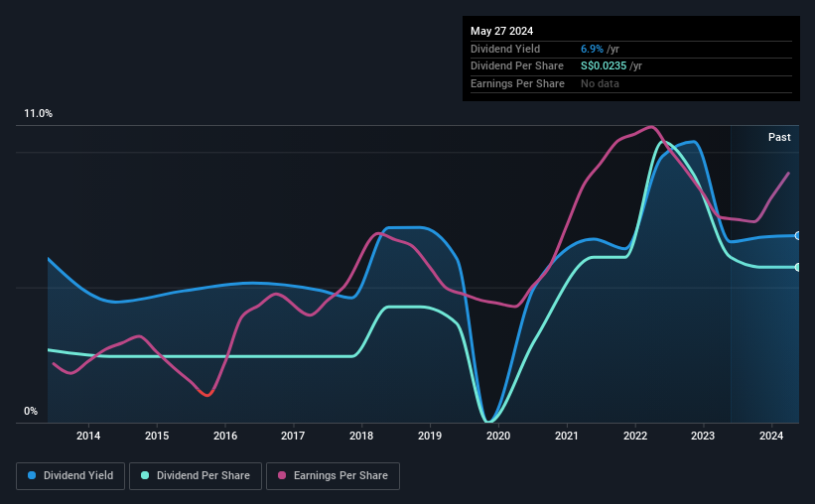Select the 2020 x-axis label
Viewport: 815px width, 504px height.
(x=498, y=436)
